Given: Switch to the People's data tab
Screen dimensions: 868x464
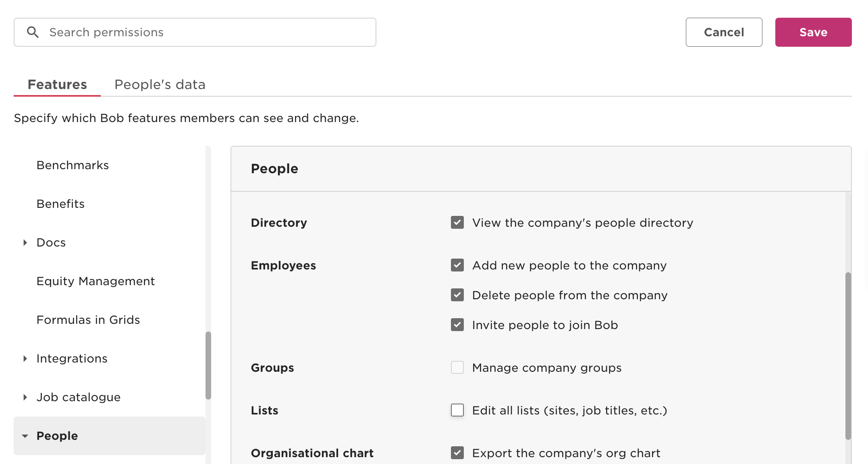Looking at the screenshot, I should coord(160,84).
